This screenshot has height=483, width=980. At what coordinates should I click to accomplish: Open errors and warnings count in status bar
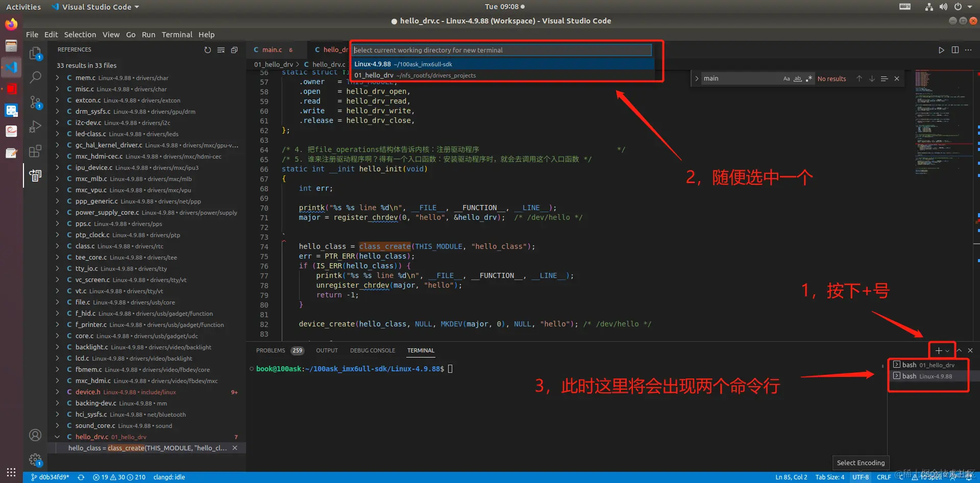tap(119, 477)
